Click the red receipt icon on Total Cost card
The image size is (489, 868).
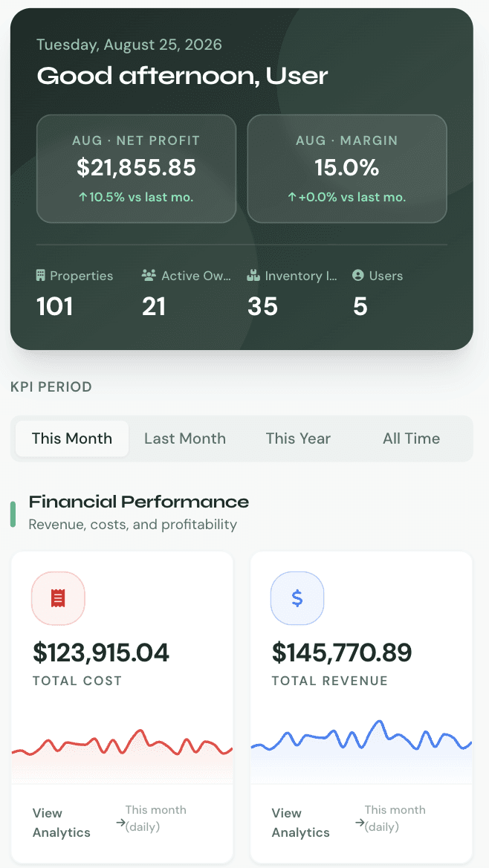[x=58, y=597]
